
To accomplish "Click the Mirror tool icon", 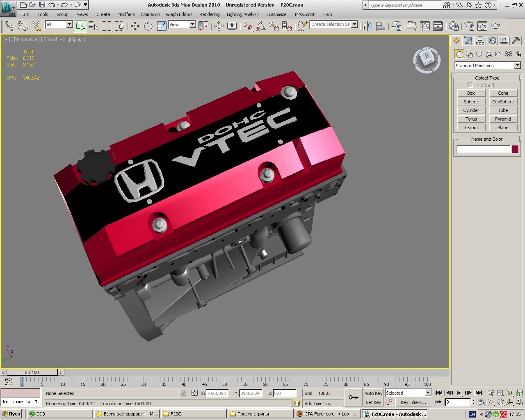I will 367,26.
